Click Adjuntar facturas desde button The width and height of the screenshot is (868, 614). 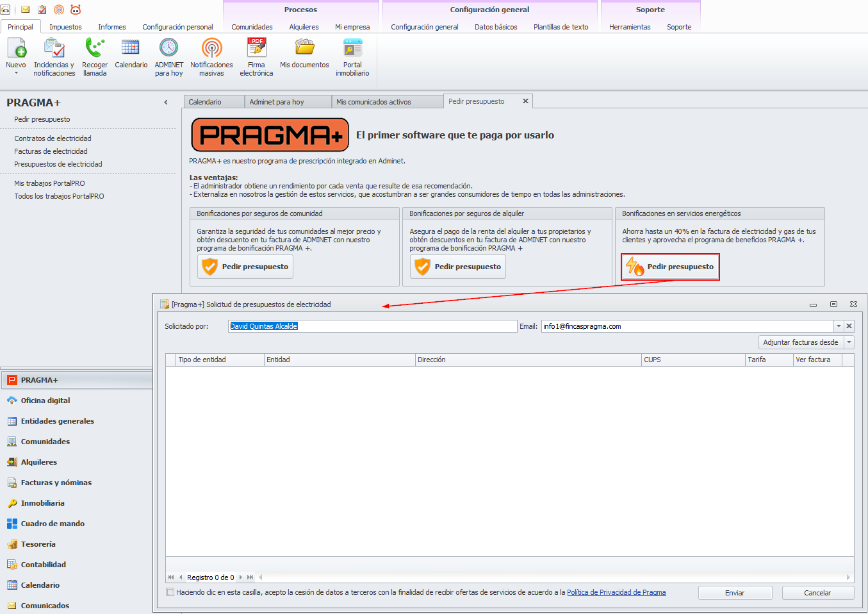(x=801, y=342)
